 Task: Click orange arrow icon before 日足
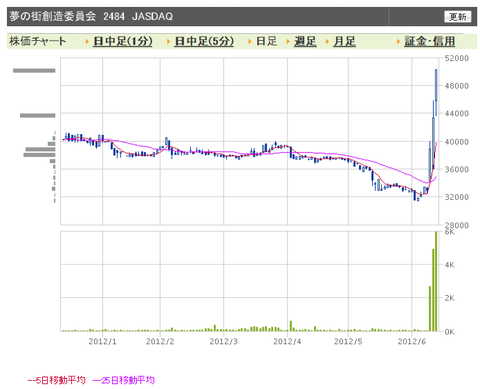pos(250,42)
